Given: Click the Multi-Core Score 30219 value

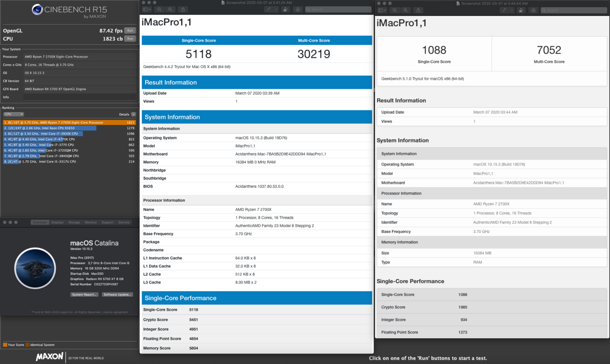Looking at the screenshot, I should tap(314, 54).
